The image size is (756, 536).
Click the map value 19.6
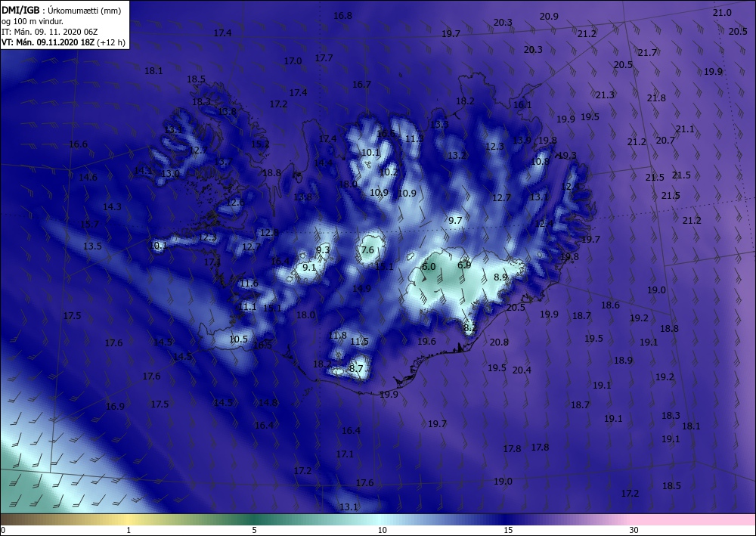coord(426,341)
